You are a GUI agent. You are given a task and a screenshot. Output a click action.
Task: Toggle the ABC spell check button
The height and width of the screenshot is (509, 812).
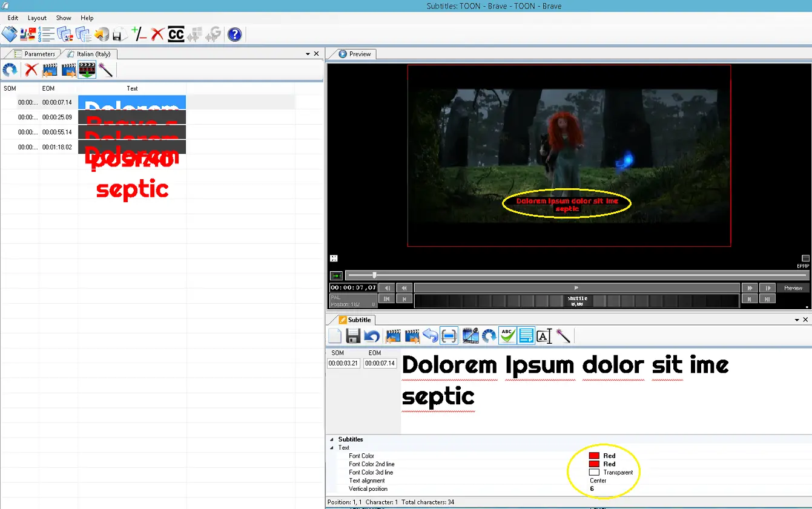tap(507, 336)
